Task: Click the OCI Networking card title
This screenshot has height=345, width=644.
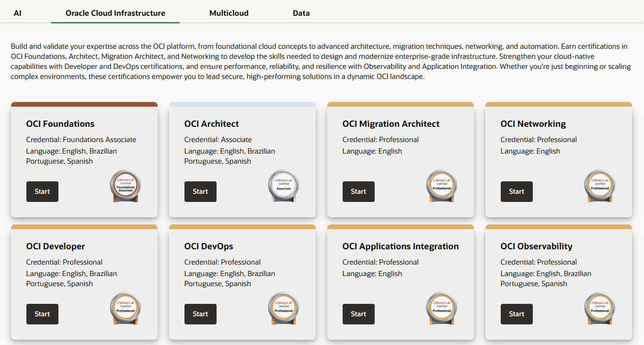Action: [533, 124]
